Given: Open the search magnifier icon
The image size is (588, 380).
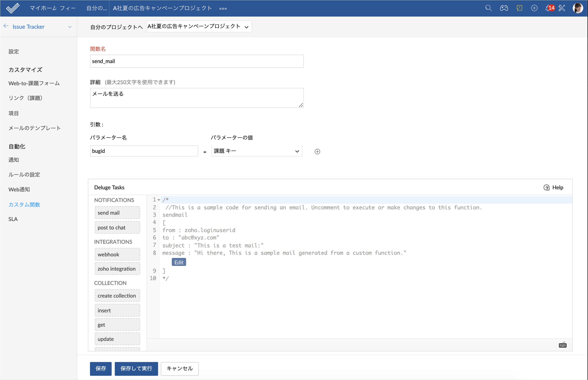Looking at the screenshot, I should [488, 8].
